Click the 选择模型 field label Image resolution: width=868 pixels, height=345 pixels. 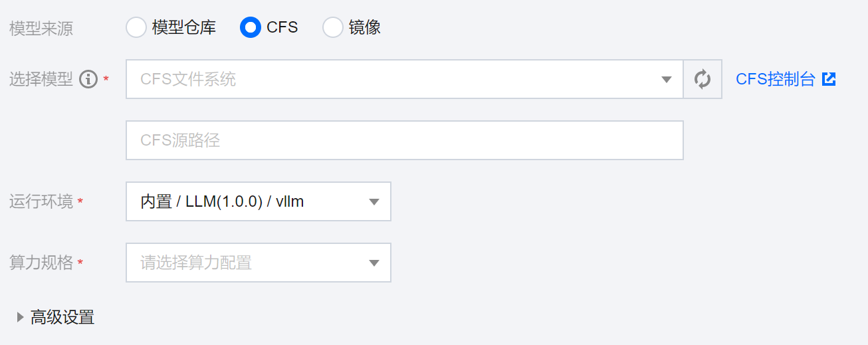(x=41, y=80)
